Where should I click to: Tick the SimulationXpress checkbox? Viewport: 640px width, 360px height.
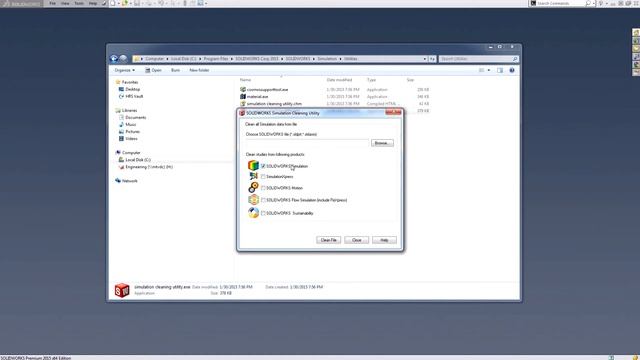263,177
